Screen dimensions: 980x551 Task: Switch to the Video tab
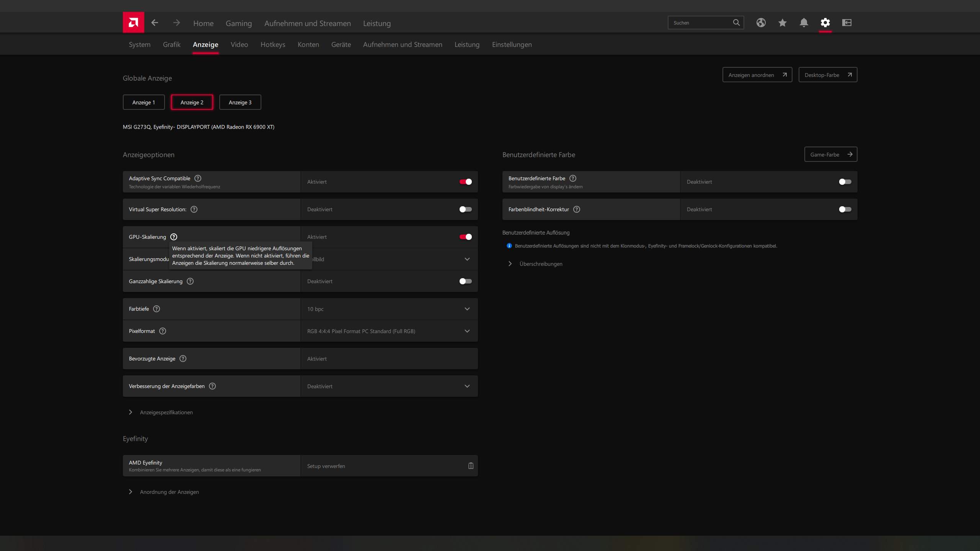click(x=239, y=44)
